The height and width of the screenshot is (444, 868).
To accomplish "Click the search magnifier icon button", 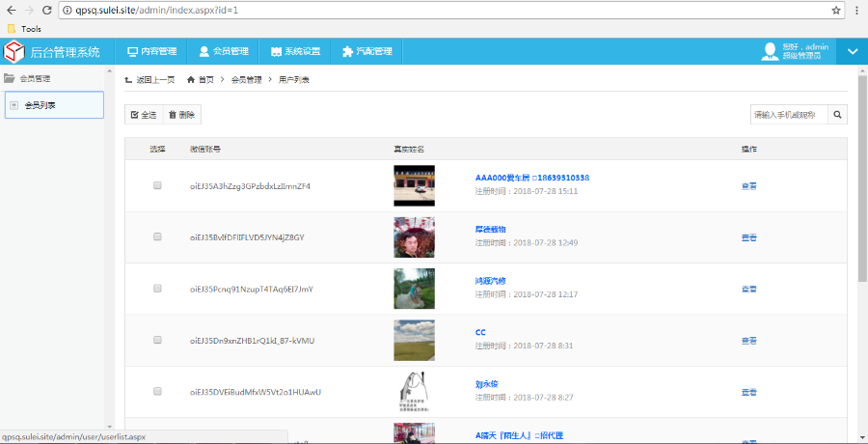I will [838, 115].
